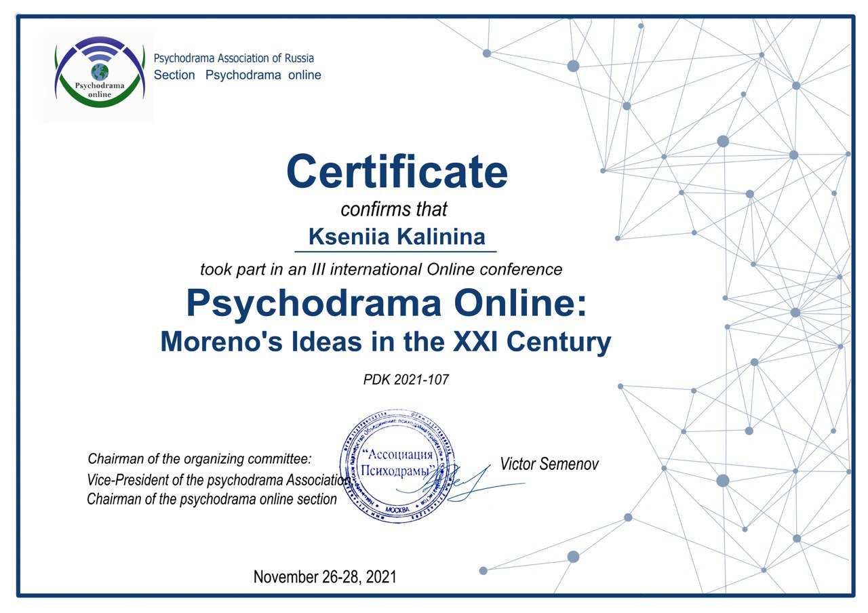The width and height of the screenshot is (868, 613).
Task: Click the date "November 26-28, 2021"
Action: pyautogui.click(x=325, y=577)
